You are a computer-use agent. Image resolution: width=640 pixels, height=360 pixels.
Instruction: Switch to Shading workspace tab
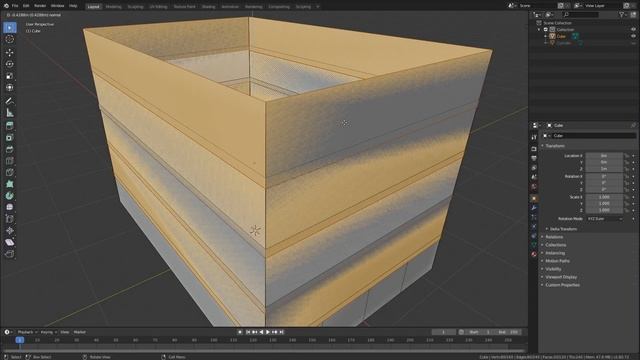[208, 7]
